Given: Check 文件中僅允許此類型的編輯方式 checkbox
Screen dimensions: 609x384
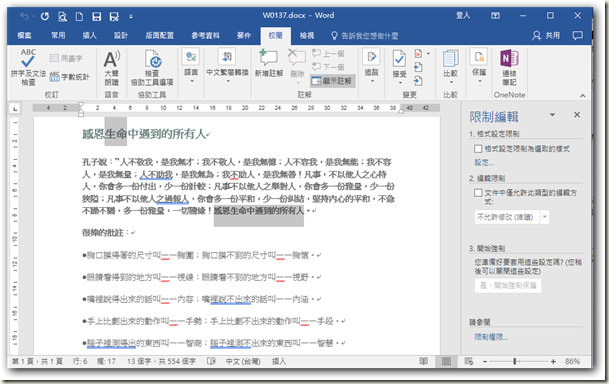Looking at the screenshot, I should point(478,193).
